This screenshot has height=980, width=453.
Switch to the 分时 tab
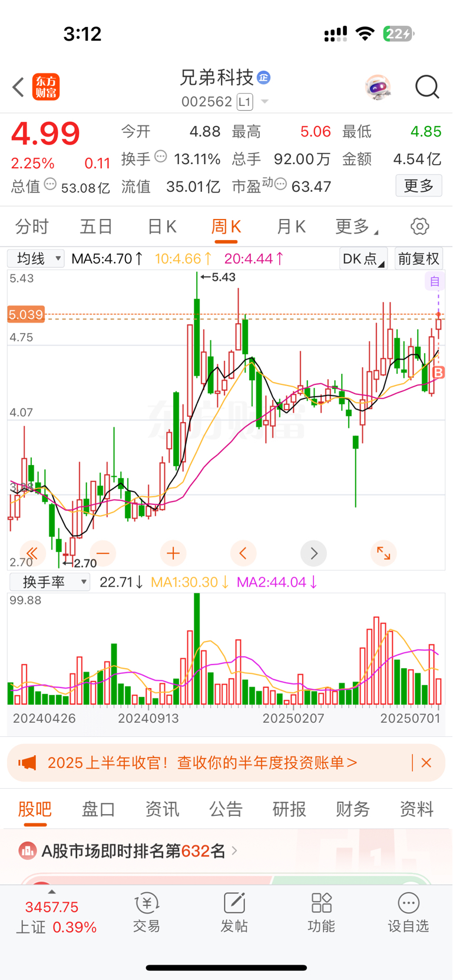tap(32, 227)
